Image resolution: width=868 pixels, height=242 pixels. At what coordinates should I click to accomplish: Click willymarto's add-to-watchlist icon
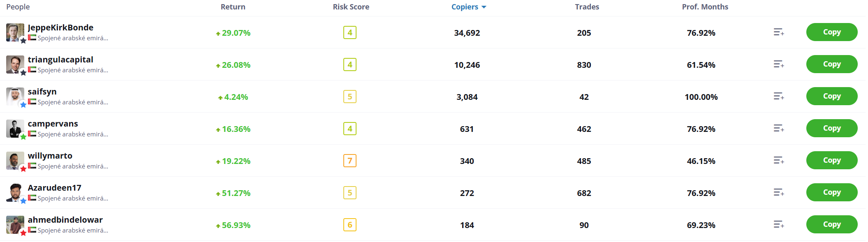click(778, 160)
